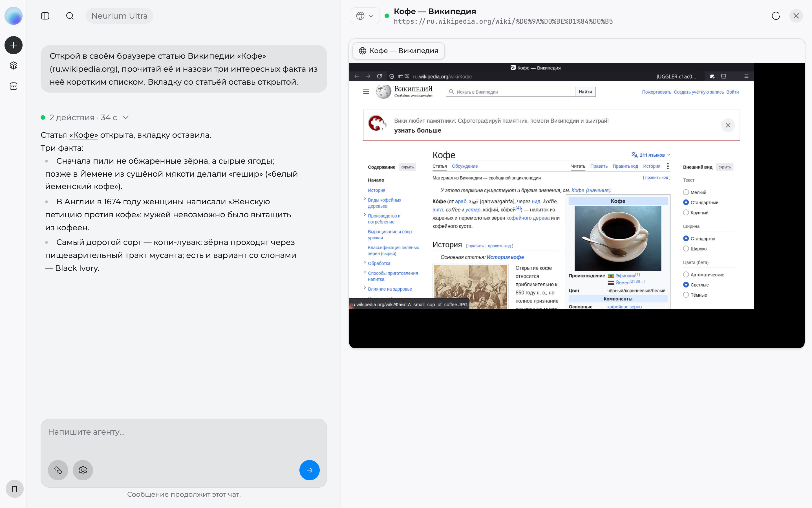Expand the 2 действия steps summary
The width and height of the screenshot is (812, 508).
pyautogui.click(x=84, y=118)
